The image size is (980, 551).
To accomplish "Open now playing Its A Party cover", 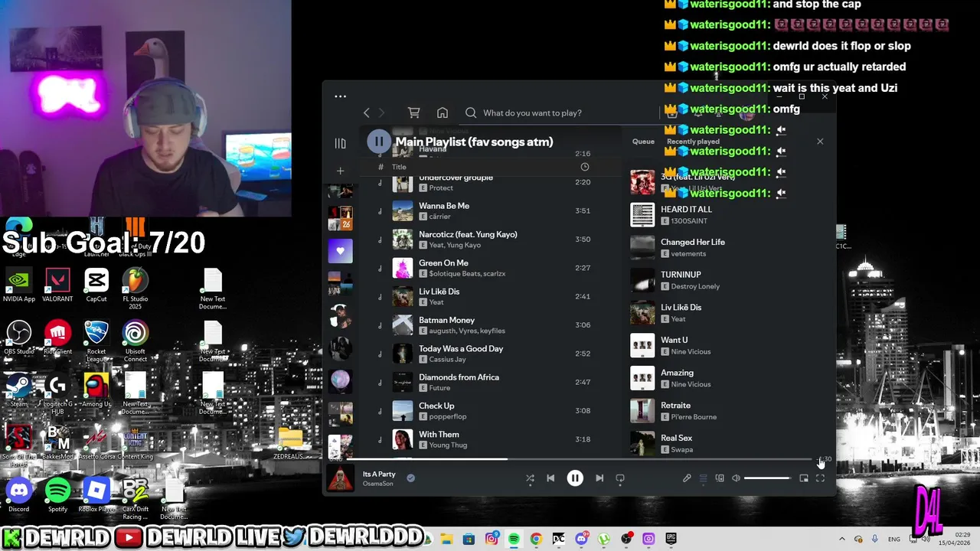I will (341, 478).
